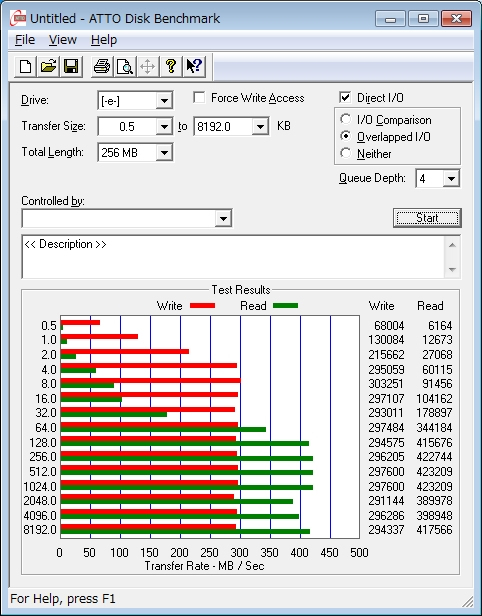Activate context help pointer icon
This screenshot has width=482, height=616.
tap(194, 66)
